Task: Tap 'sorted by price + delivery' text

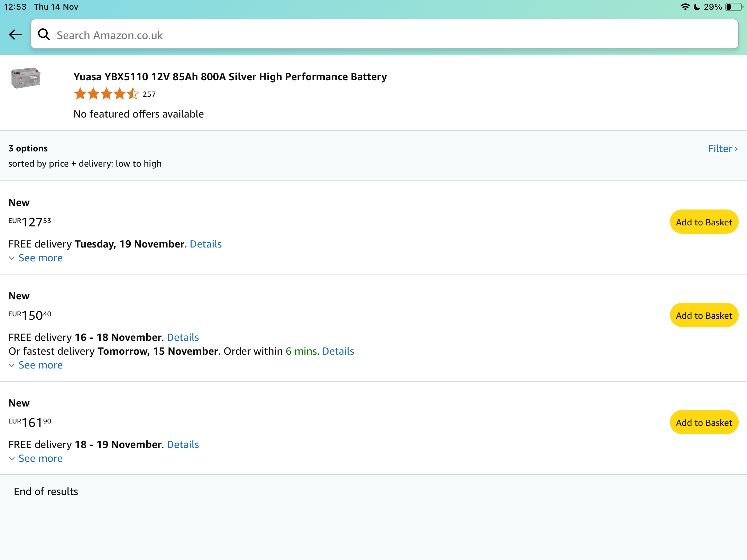Action: coord(85,164)
